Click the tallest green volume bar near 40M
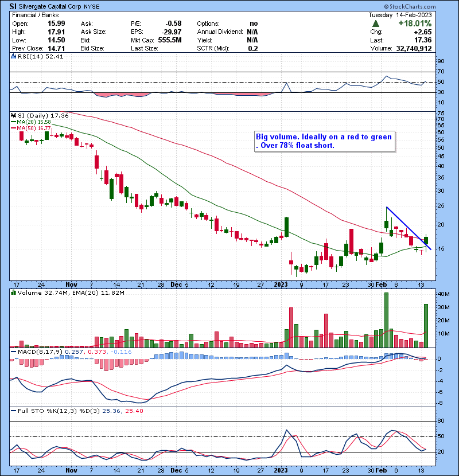Viewport: 459px width, 476px height. tap(386, 320)
